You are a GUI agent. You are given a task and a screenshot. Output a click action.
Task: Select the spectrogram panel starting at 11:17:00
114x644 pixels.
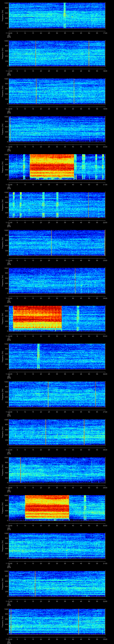click(57, 53)
